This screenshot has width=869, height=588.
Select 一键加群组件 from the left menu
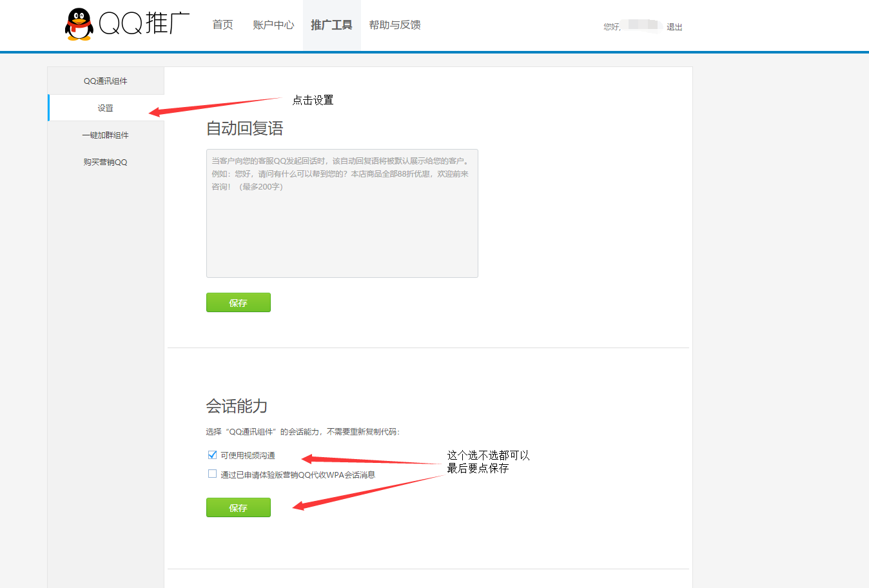coord(105,135)
